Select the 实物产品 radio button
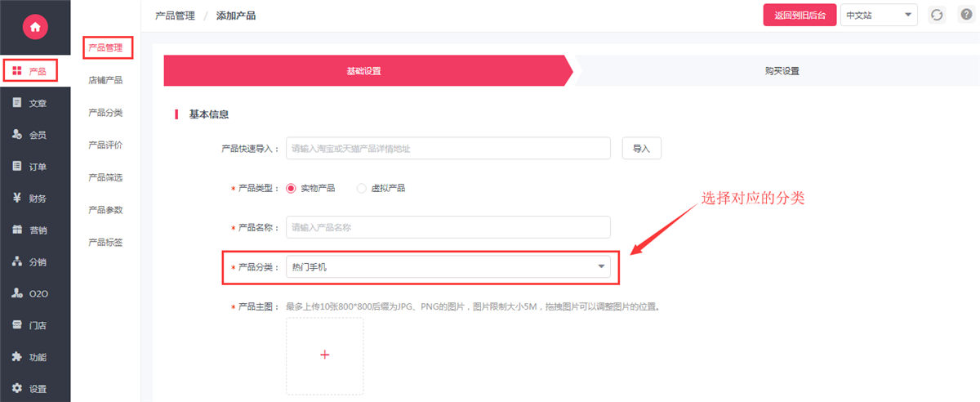980x402 pixels. [291, 188]
